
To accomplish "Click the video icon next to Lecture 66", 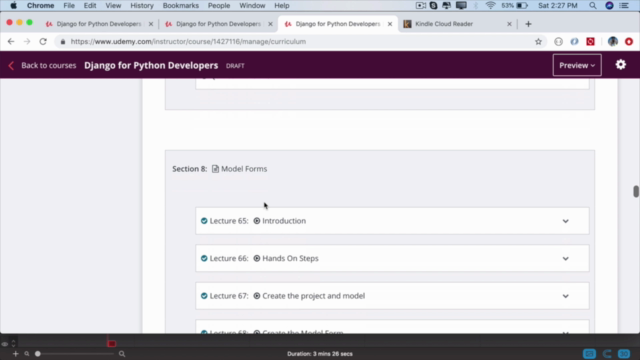I will [257, 258].
